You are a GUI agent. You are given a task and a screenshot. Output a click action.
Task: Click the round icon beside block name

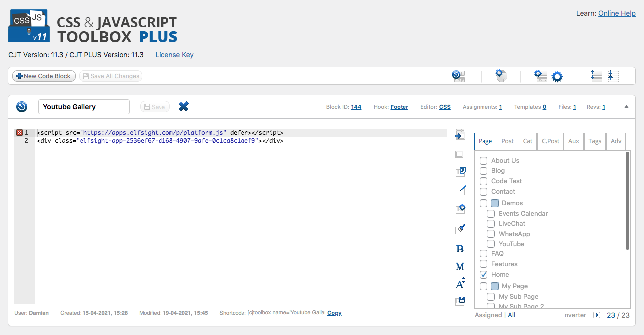tap(22, 107)
